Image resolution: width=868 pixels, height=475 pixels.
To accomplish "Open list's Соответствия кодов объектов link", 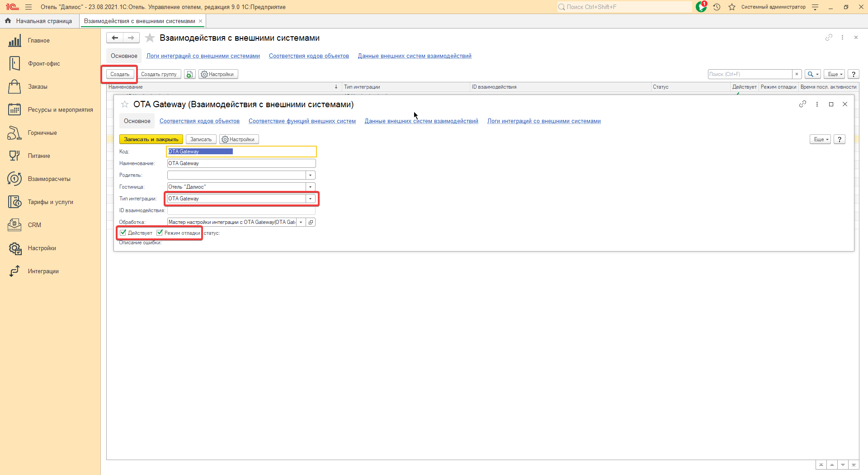I will point(309,56).
